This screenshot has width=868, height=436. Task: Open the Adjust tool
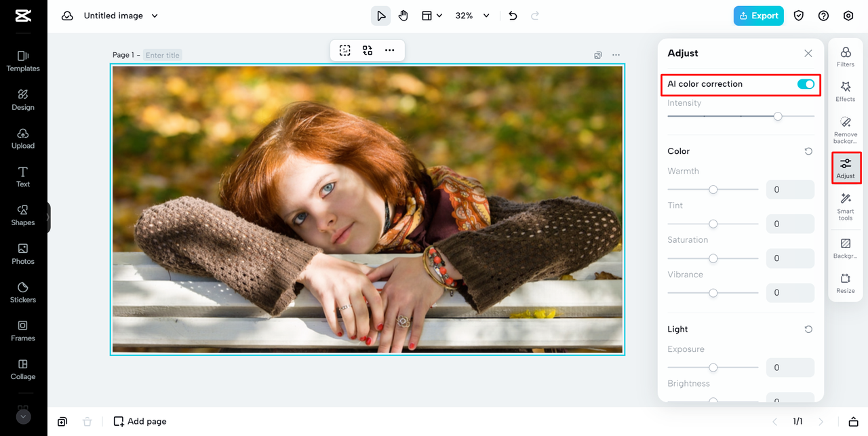pyautogui.click(x=846, y=168)
